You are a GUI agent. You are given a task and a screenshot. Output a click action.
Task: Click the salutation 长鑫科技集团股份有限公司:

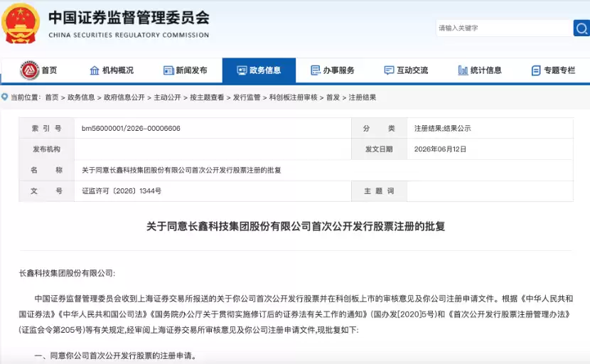click(x=67, y=273)
